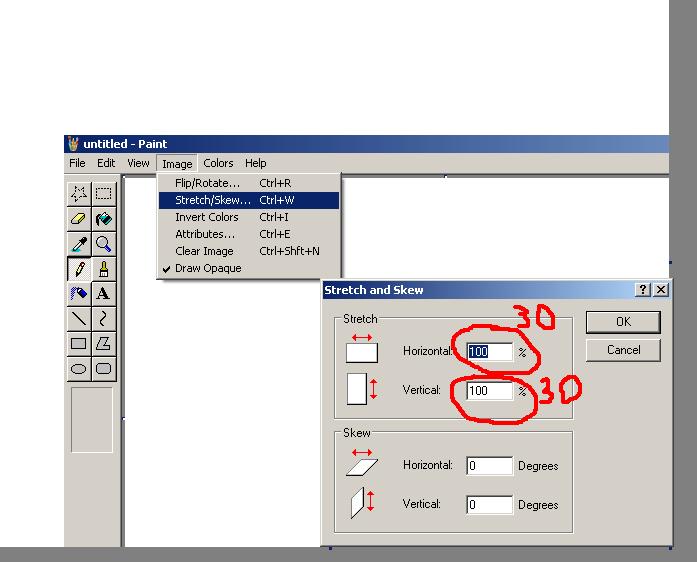
Task: Select the Pick Color eyedropper tool
Action: click(x=79, y=244)
